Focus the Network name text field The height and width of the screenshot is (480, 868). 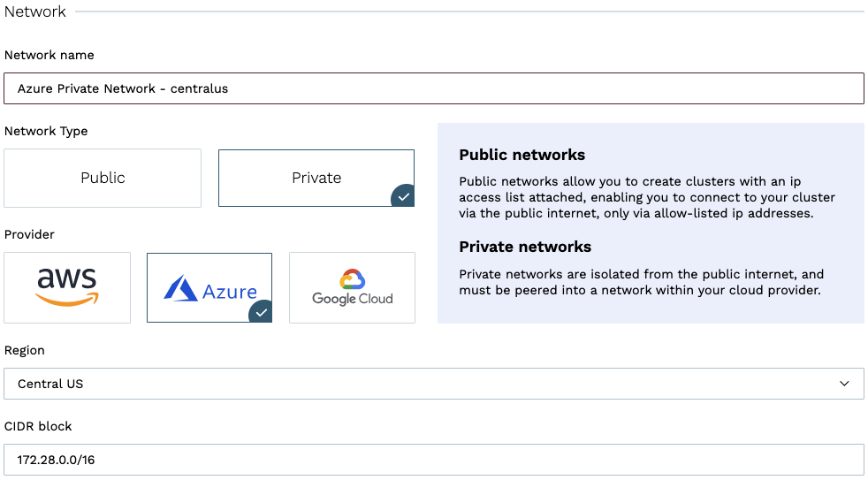pyautogui.click(x=433, y=88)
